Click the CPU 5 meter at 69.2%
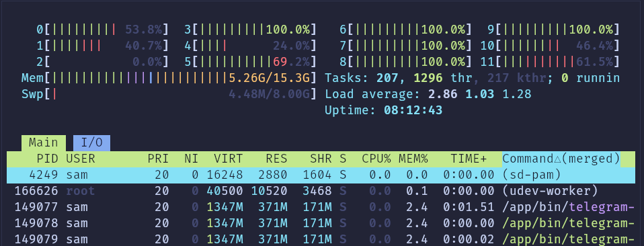Image resolution: width=644 pixels, height=246 pixels. coord(251,62)
